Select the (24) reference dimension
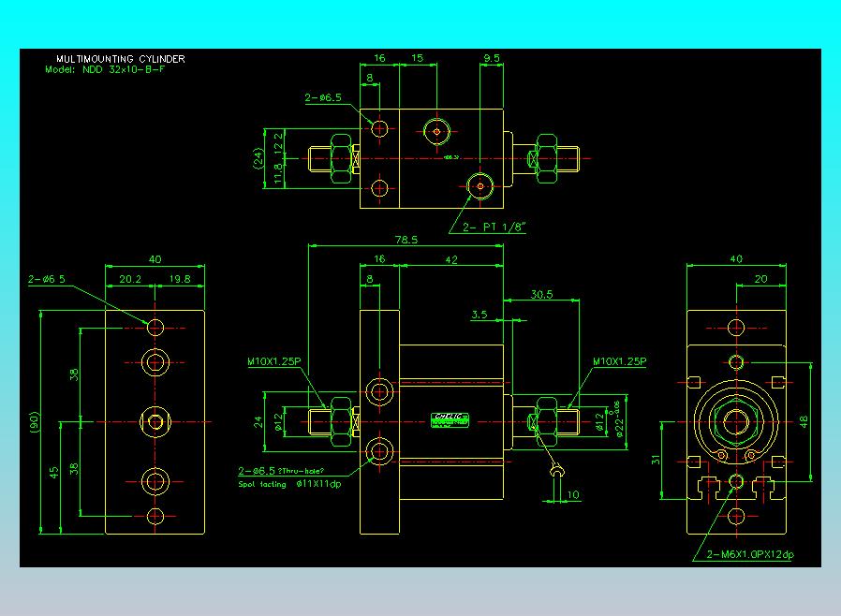 (258, 159)
